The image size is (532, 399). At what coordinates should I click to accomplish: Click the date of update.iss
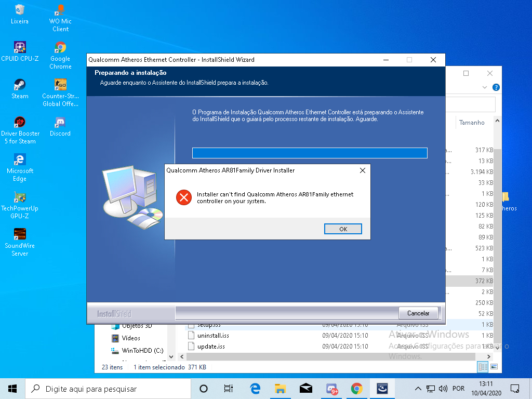tap(345, 347)
